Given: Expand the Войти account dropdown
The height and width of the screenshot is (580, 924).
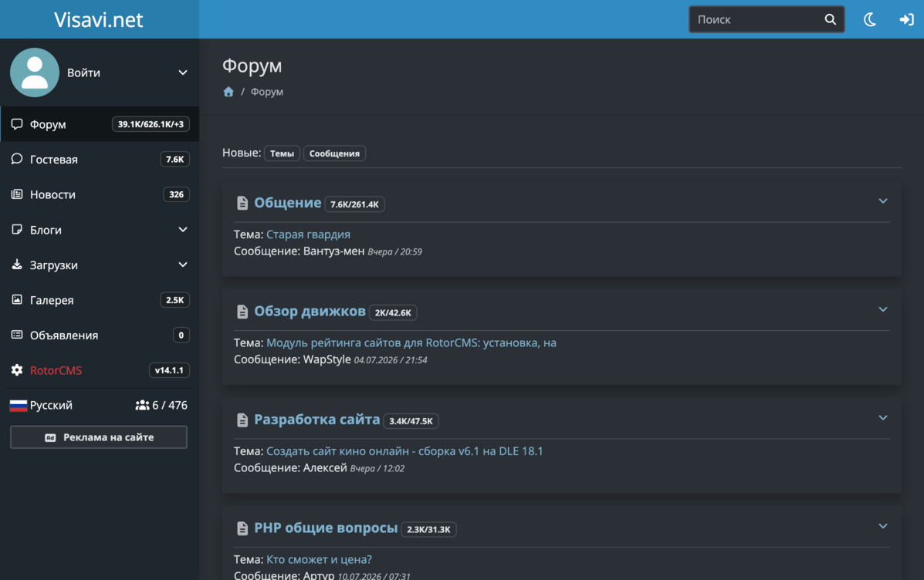Looking at the screenshot, I should (183, 72).
